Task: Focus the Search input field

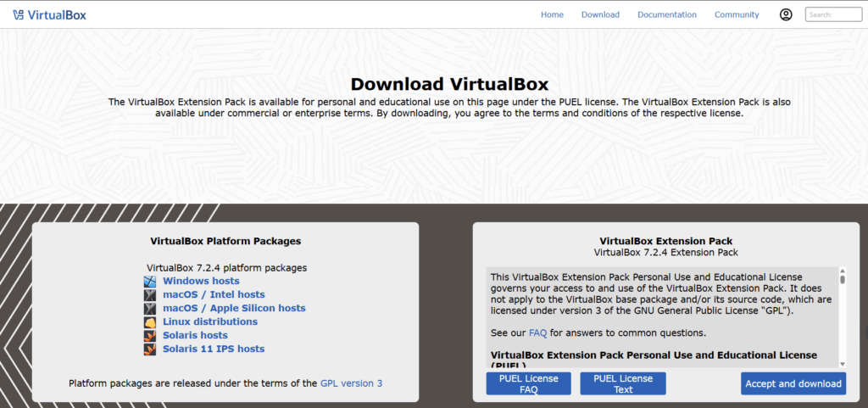Action: 832,14
